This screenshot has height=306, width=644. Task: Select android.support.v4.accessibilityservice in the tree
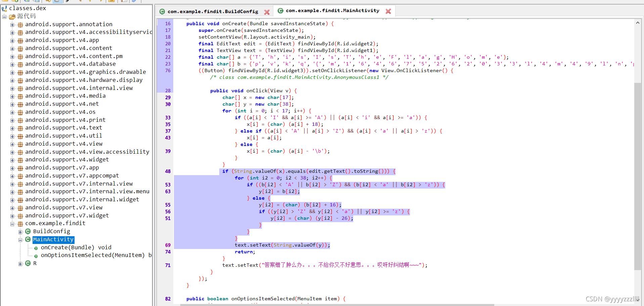89,32
